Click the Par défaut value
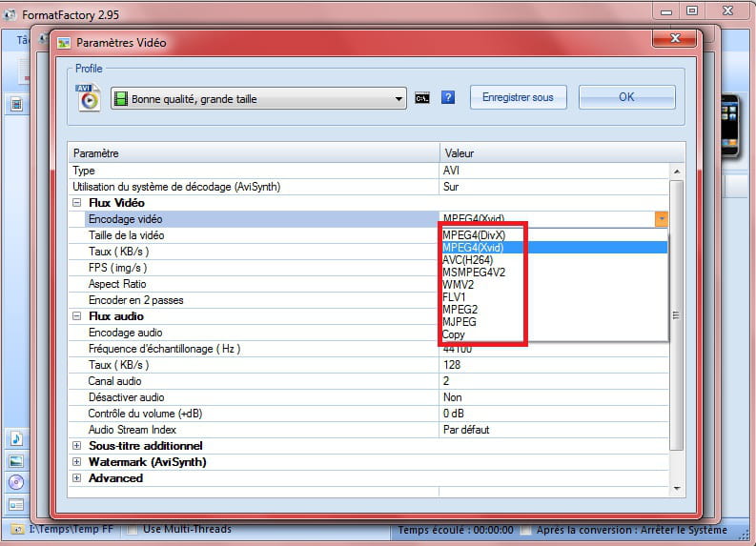756x546 pixels. click(x=466, y=430)
